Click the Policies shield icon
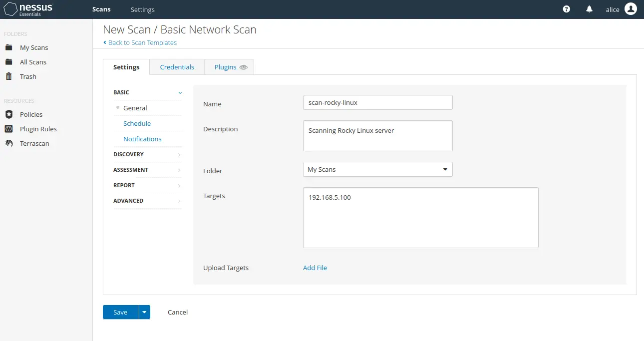 tap(8, 114)
